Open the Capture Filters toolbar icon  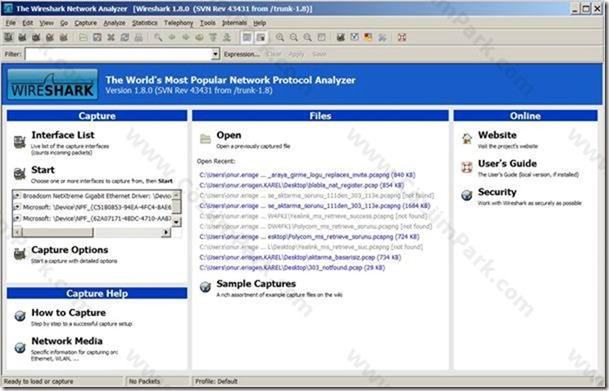click(341, 37)
